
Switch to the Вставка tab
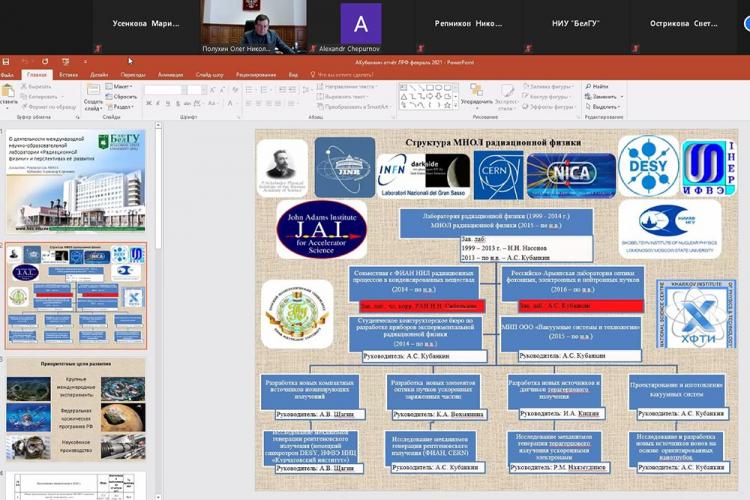click(68, 74)
